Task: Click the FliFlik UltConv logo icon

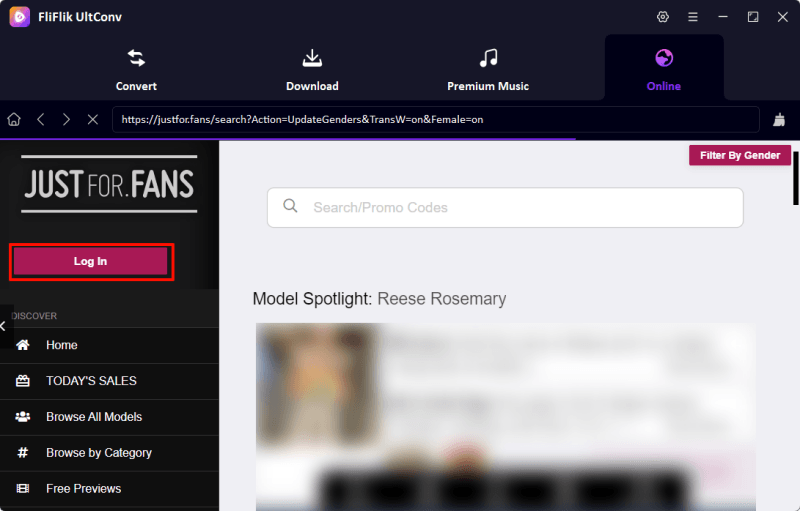Action: pos(19,17)
